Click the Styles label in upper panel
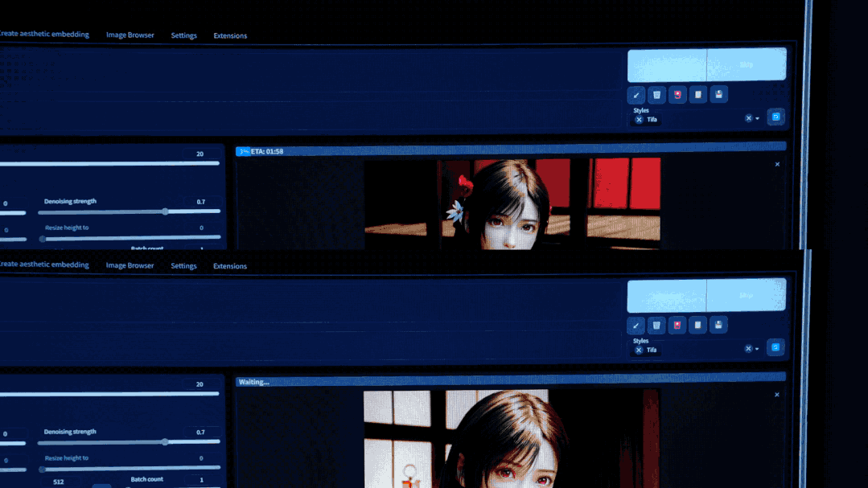 click(x=641, y=110)
